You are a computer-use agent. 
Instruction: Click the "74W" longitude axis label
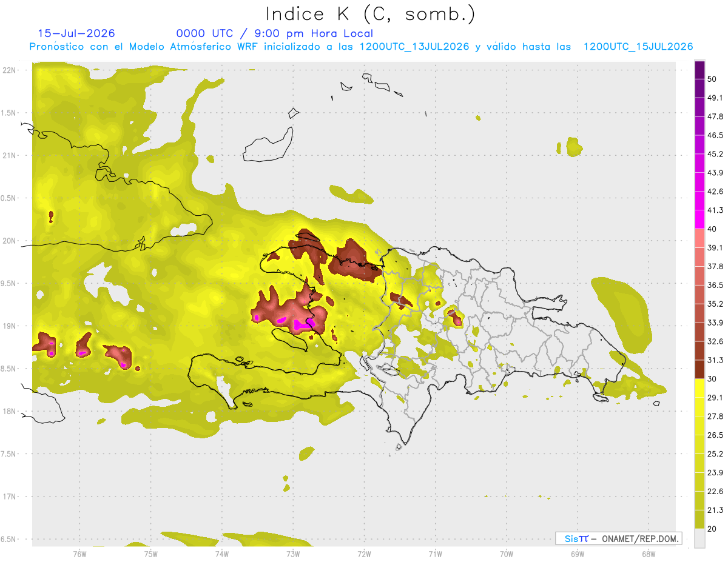(x=221, y=554)
